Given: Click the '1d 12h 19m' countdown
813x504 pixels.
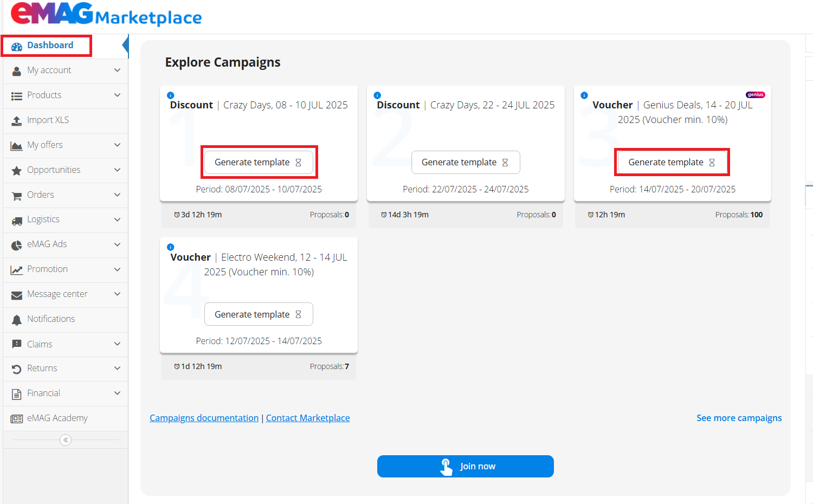Looking at the screenshot, I should pyautogui.click(x=198, y=367).
